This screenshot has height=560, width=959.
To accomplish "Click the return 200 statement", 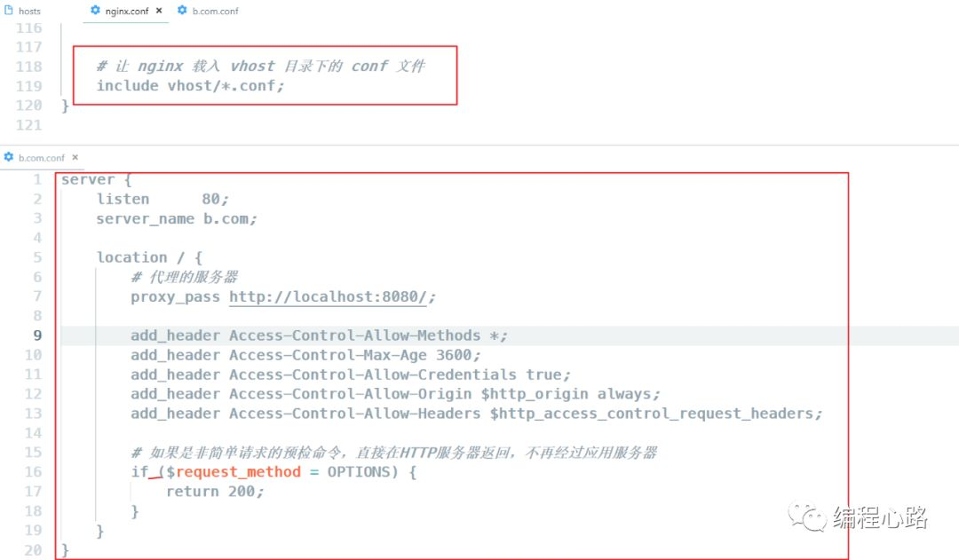I will pyautogui.click(x=215, y=492).
